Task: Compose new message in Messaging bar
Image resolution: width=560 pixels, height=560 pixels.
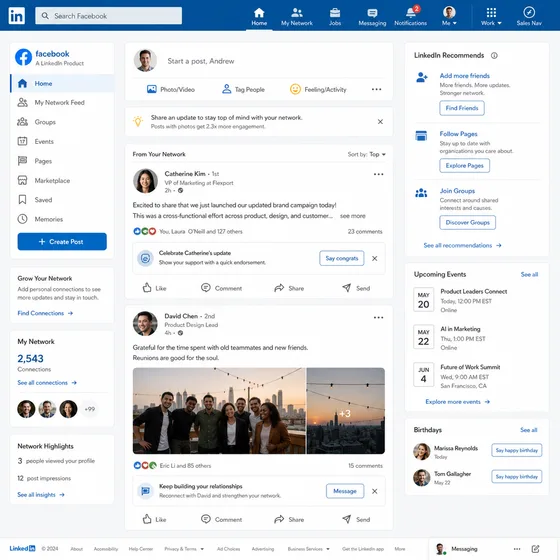Action: [x=535, y=549]
